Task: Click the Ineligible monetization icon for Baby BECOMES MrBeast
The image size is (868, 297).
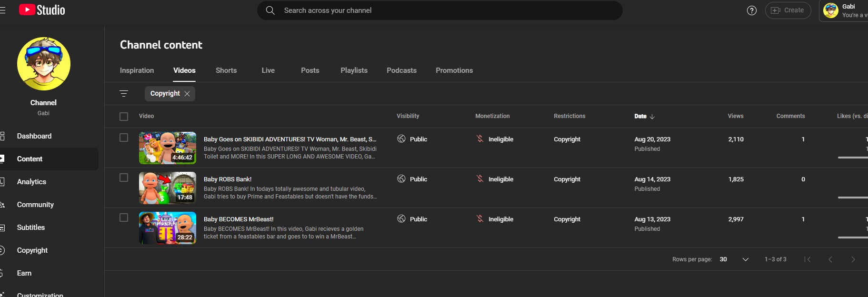Action: tap(480, 219)
